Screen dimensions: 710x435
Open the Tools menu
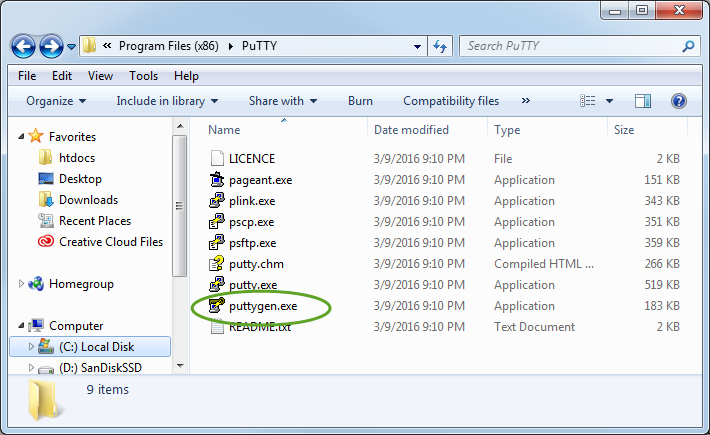point(143,76)
